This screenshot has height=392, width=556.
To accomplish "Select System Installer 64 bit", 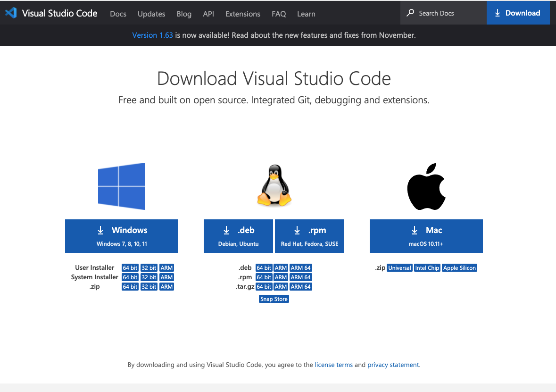I will pos(130,277).
